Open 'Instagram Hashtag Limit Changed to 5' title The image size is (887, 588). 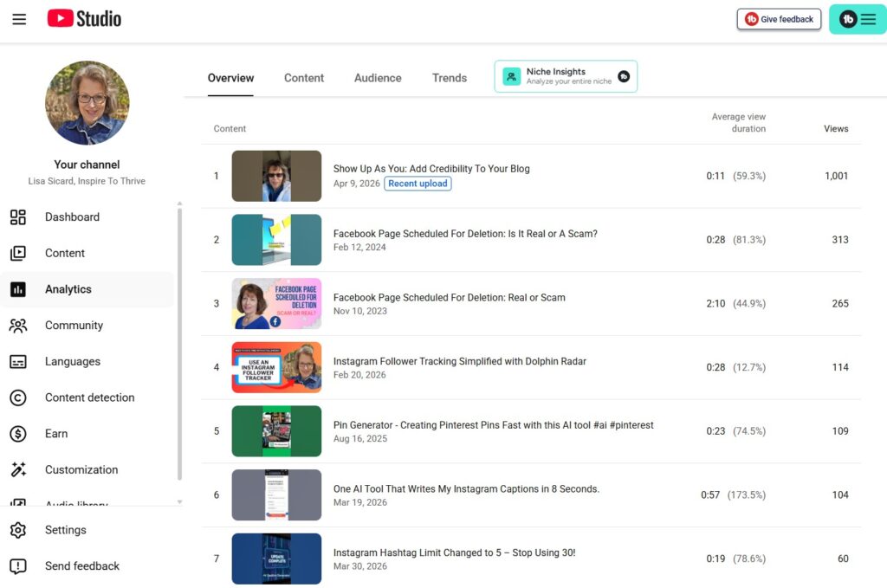[454, 553]
